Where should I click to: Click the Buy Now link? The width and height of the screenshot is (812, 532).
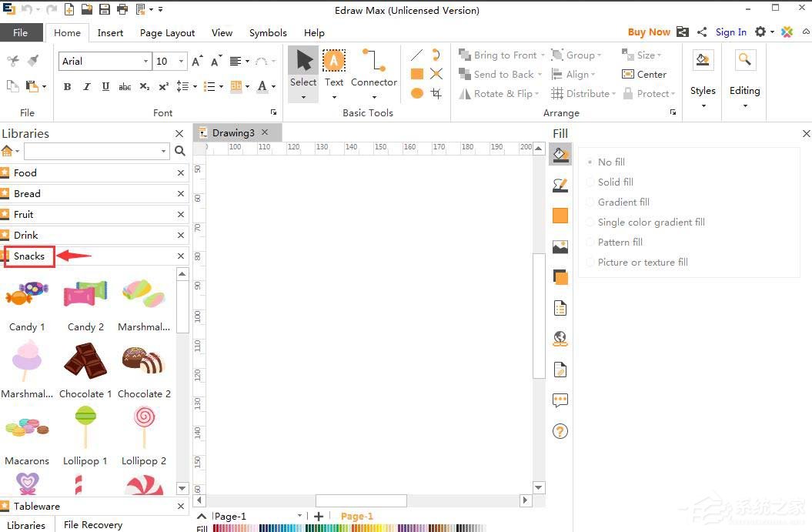coord(648,32)
